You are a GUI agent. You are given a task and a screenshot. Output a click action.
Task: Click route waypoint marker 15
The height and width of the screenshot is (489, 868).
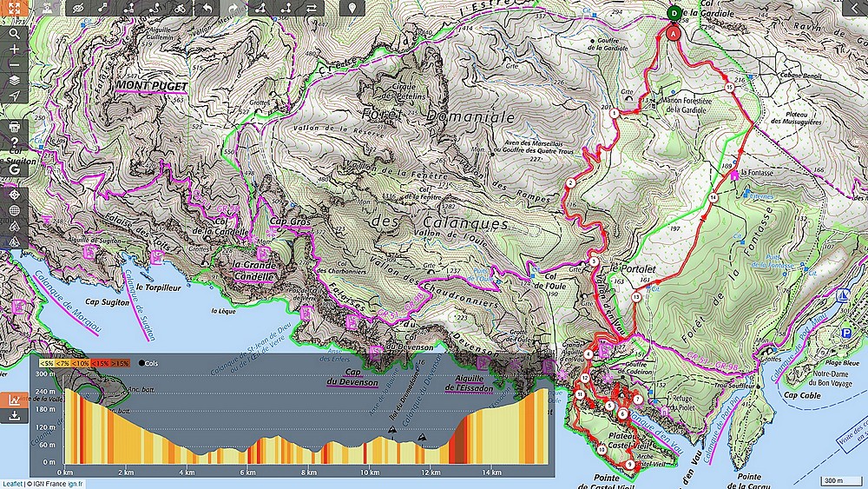pos(729,87)
